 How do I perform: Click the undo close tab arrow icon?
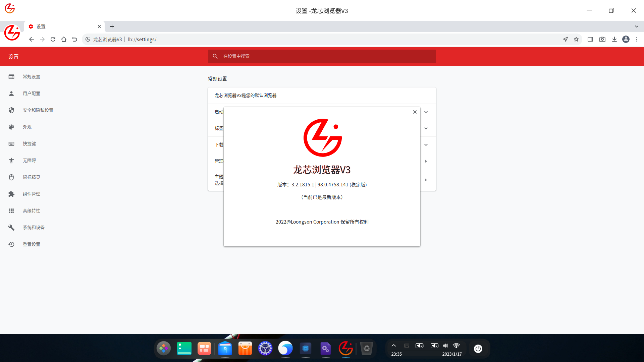click(74, 39)
